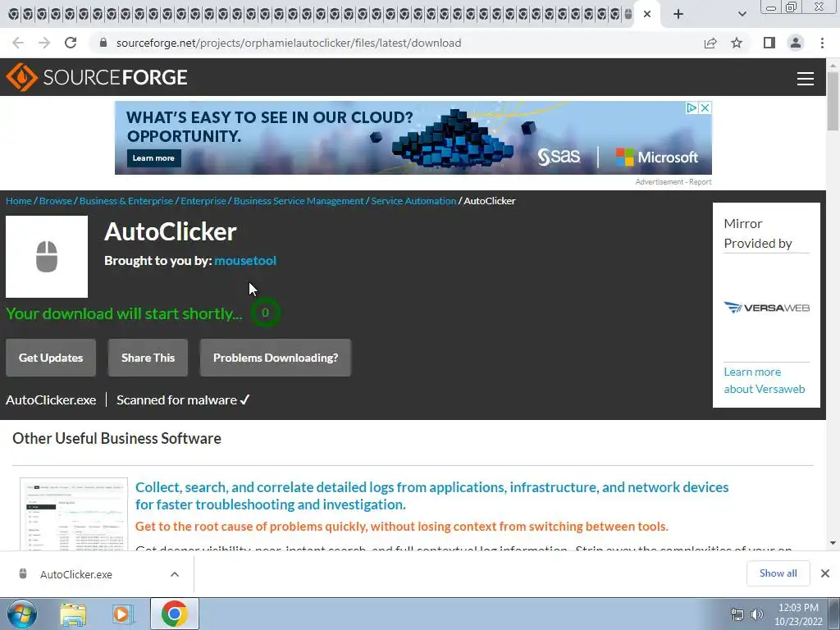This screenshot has width=840, height=630.
Task: Close the SAS Microsoft banner ad
Action: (705, 107)
